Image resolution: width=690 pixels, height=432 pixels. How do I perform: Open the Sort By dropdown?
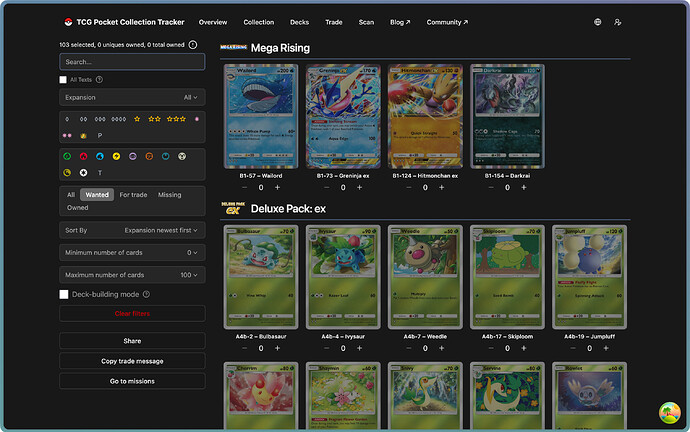click(132, 230)
